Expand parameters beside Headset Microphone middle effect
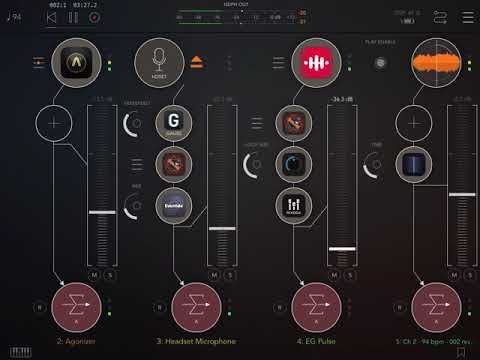Viewport: 480px width, 360px height. 137,164
